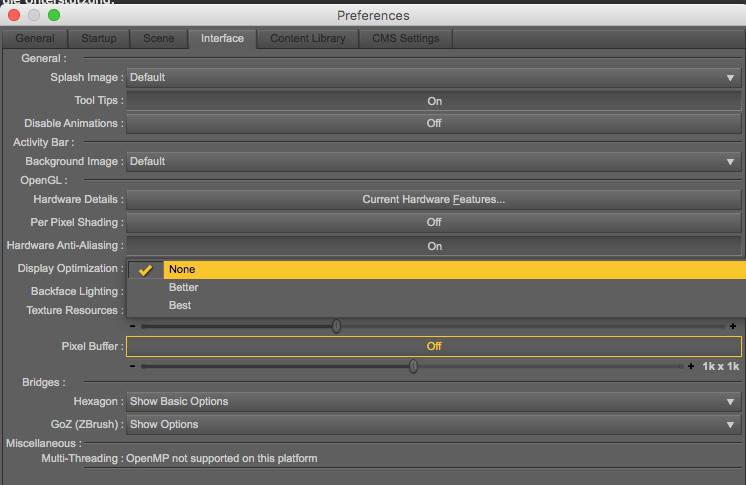
Task: Toggle Disable Animations setting
Action: point(434,123)
